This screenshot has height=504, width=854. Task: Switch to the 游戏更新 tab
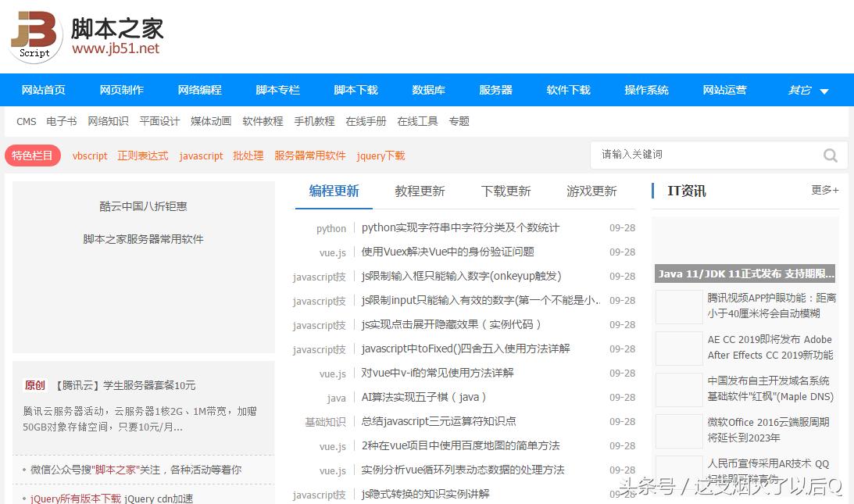pyautogui.click(x=591, y=191)
